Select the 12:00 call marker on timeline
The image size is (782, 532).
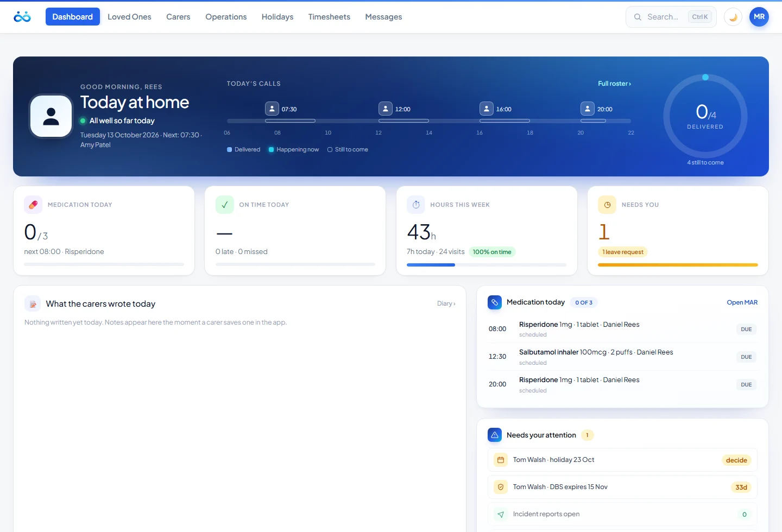pyautogui.click(x=386, y=109)
